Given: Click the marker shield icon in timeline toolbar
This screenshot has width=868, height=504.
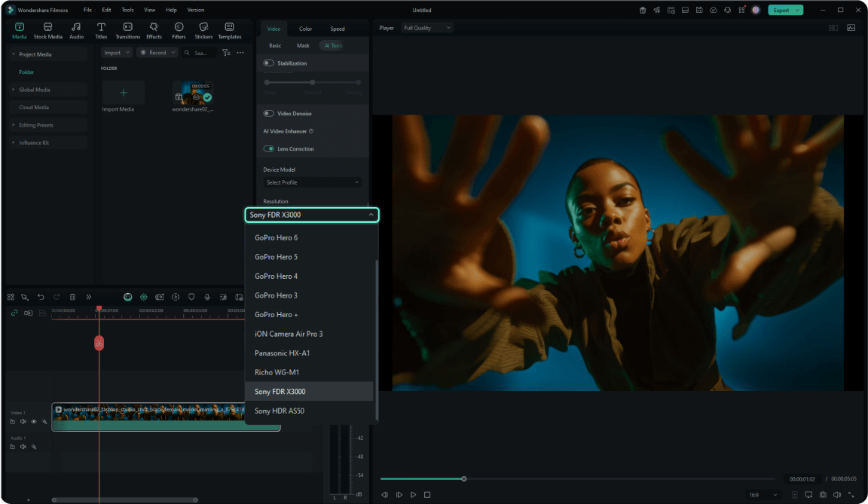Looking at the screenshot, I should click(x=191, y=297).
